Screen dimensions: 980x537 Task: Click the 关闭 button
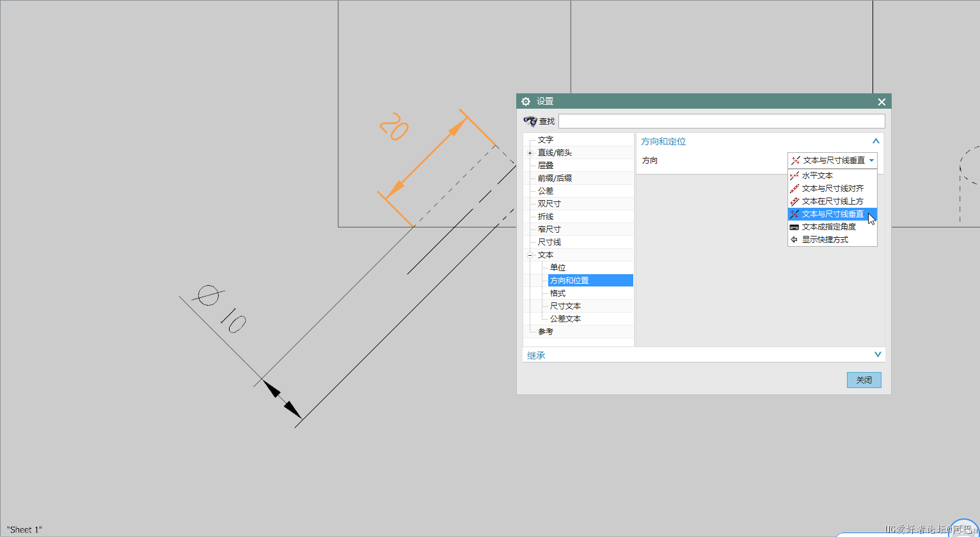[x=864, y=380]
